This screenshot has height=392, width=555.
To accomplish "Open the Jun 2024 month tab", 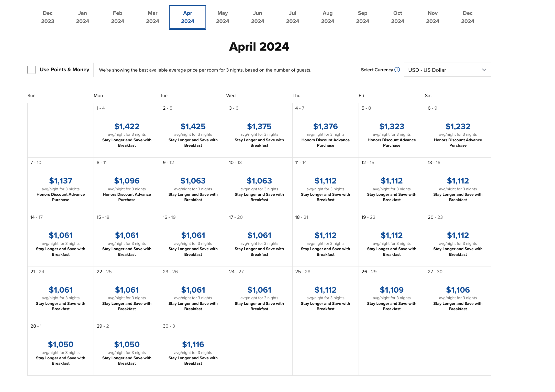I will click(258, 17).
